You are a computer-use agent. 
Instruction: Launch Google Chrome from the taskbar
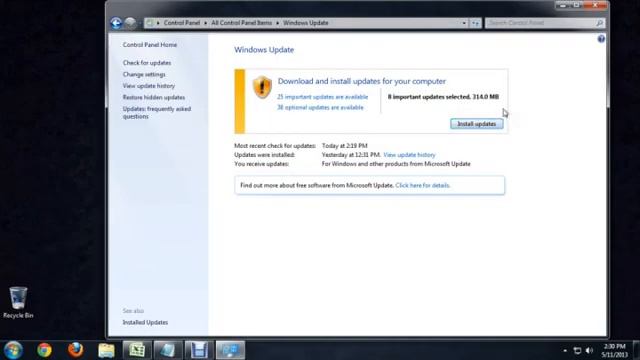click(44, 350)
